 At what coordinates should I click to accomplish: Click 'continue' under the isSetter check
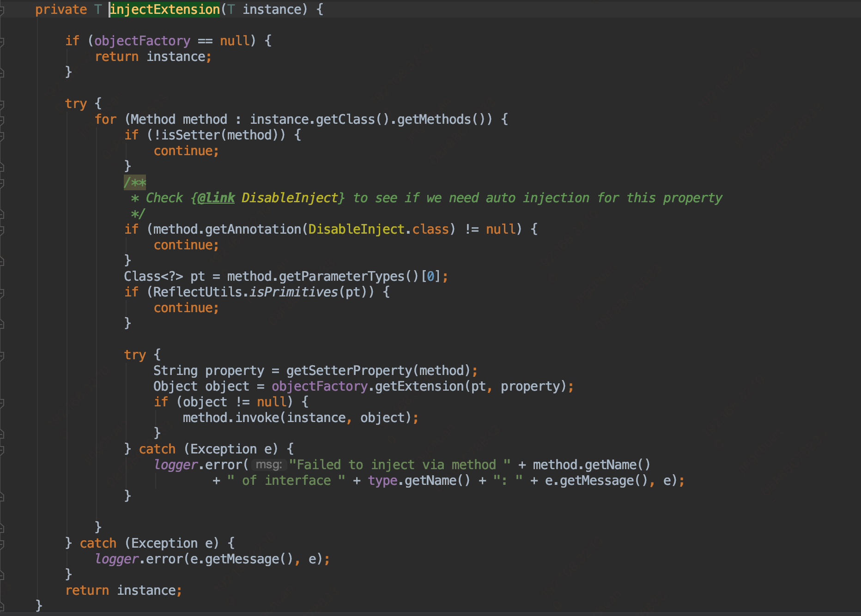coord(183,151)
